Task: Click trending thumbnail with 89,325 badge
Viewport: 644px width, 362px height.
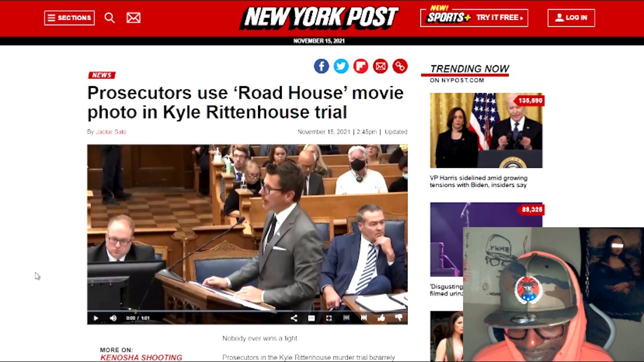Action: [x=486, y=240]
